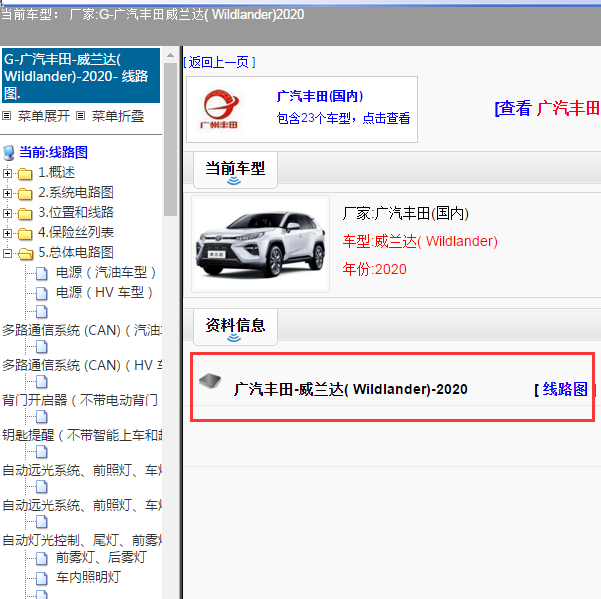The height and width of the screenshot is (599, 601).
Task: Click the left panel scrollbar thumb
Action: (x=171, y=139)
